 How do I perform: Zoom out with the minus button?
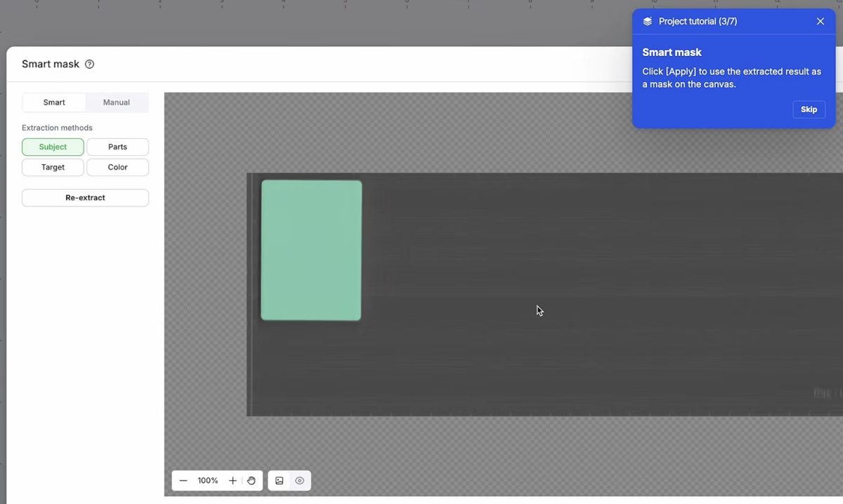[x=183, y=481]
